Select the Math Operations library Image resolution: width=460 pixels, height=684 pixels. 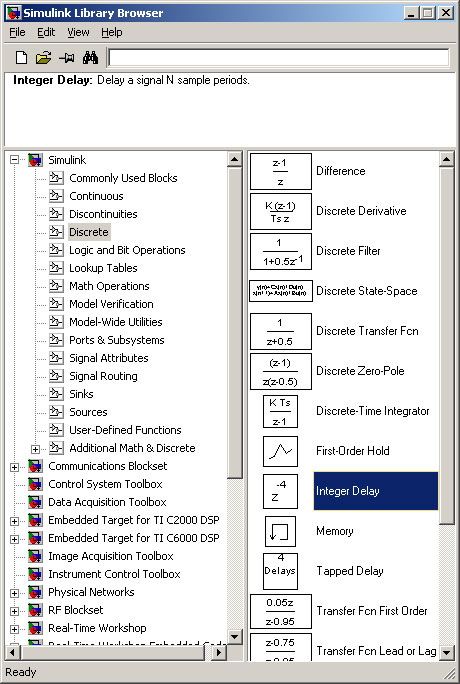point(109,286)
